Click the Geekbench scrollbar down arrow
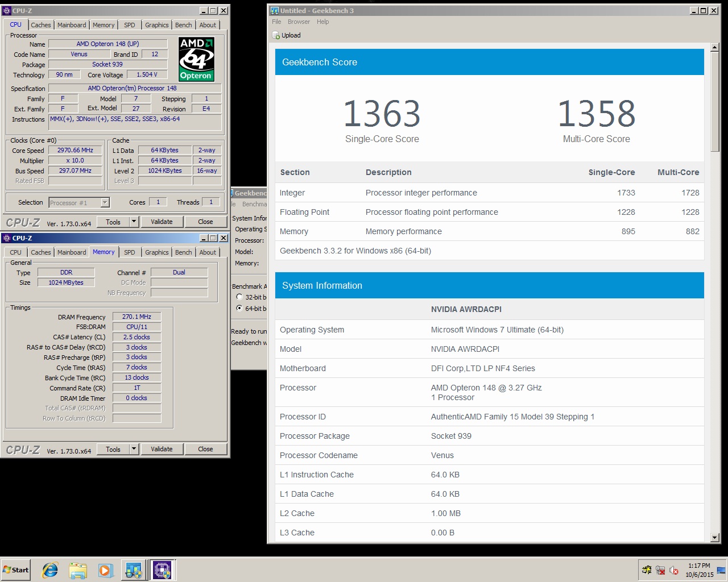 point(715,537)
